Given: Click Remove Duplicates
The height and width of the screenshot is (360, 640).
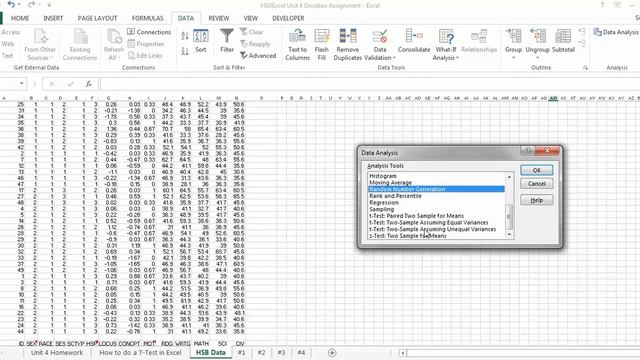Looking at the screenshot, I should click(x=348, y=45).
